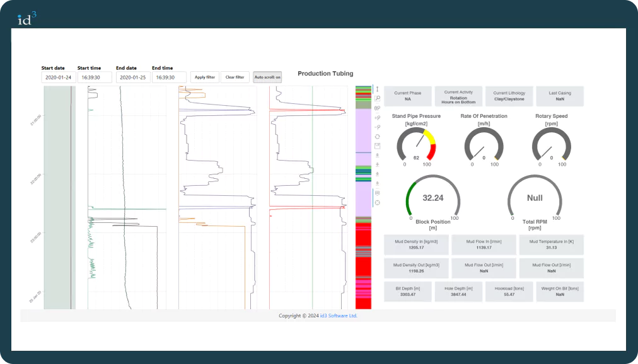Viewport: 638px width, 364px height.
Task: Select the vertical pan tool icon
Action: tap(377, 89)
